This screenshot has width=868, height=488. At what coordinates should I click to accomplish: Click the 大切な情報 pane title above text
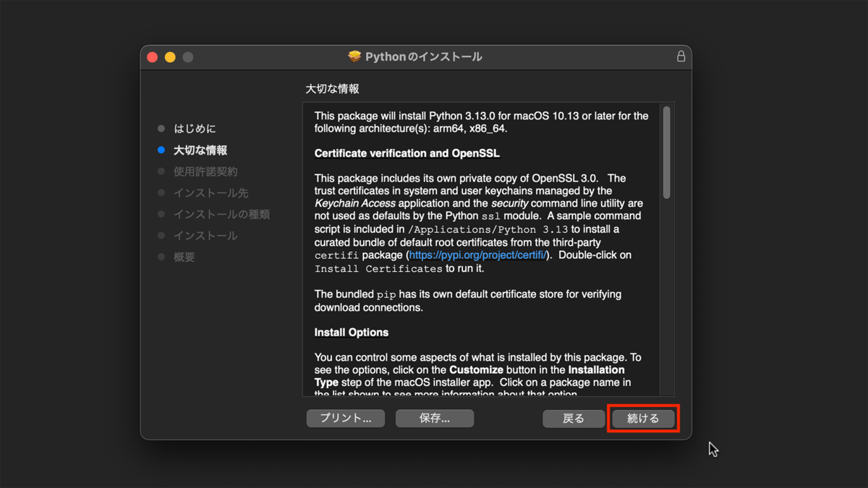(332, 89)
